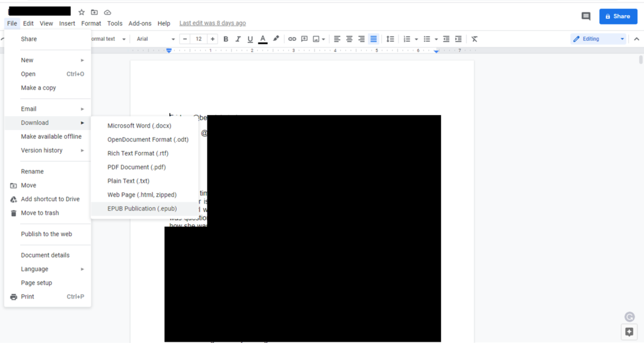The width and height of the screenshot is (644, 343).
Task: Open the Help menu
Action: (x=164, y=23)
